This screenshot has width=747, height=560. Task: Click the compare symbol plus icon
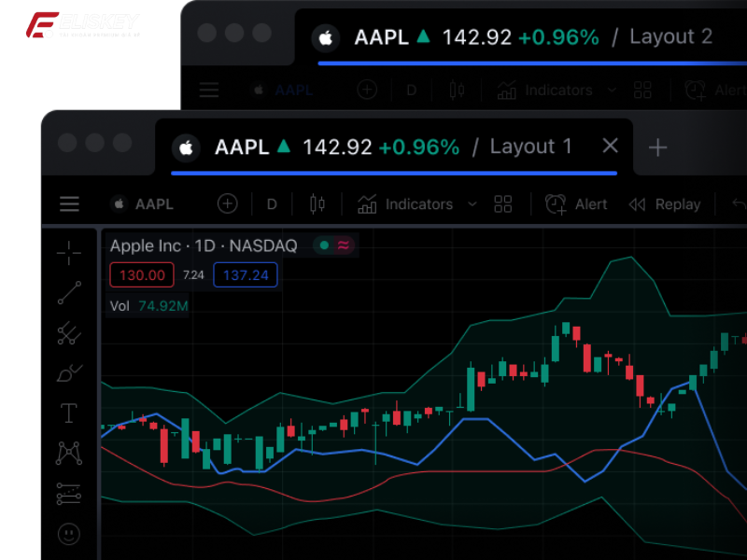227,203
